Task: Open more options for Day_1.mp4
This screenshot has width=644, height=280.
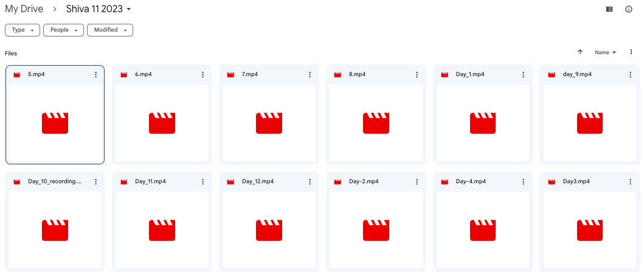Action: tap(524, 74)
